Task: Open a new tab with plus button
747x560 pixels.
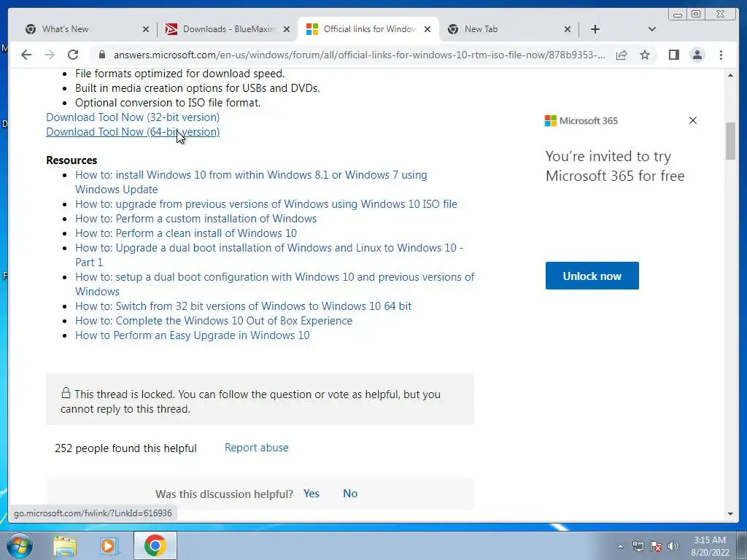Action: point(595,29)
